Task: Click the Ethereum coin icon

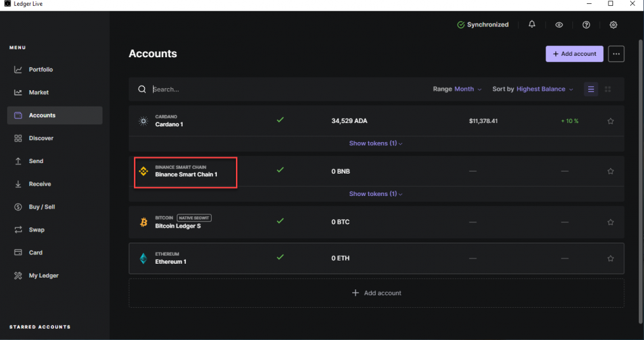Action: pyautogui.click(x=143, y=258)
